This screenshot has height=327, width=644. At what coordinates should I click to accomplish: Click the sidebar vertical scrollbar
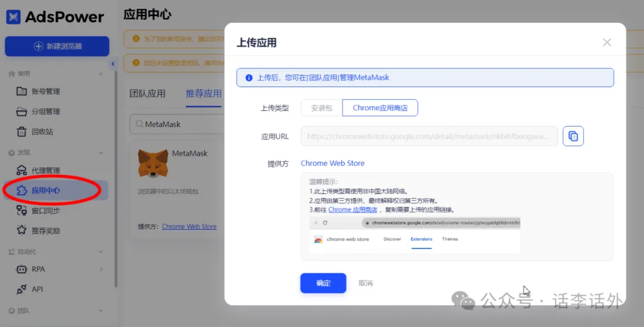(x=116, y=178)
